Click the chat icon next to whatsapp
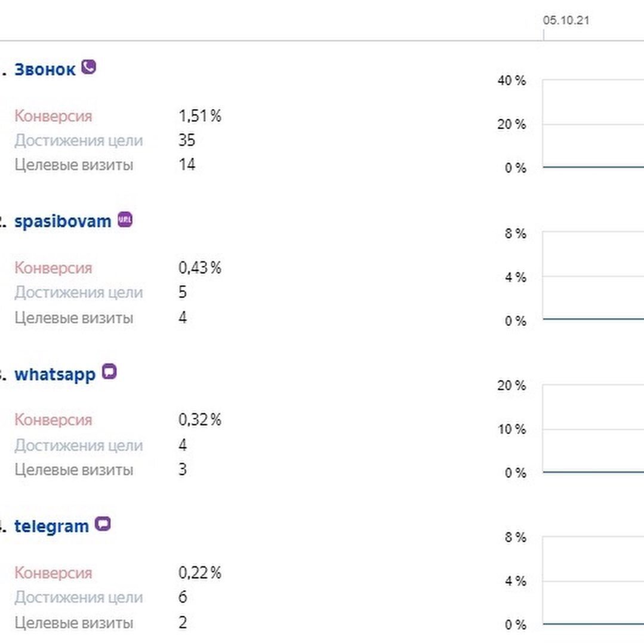Viewport: 644px width, 644px height. point(109,372)
